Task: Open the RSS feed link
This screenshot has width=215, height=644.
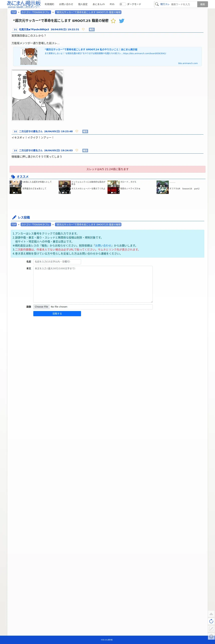Action: pos(112,4)
